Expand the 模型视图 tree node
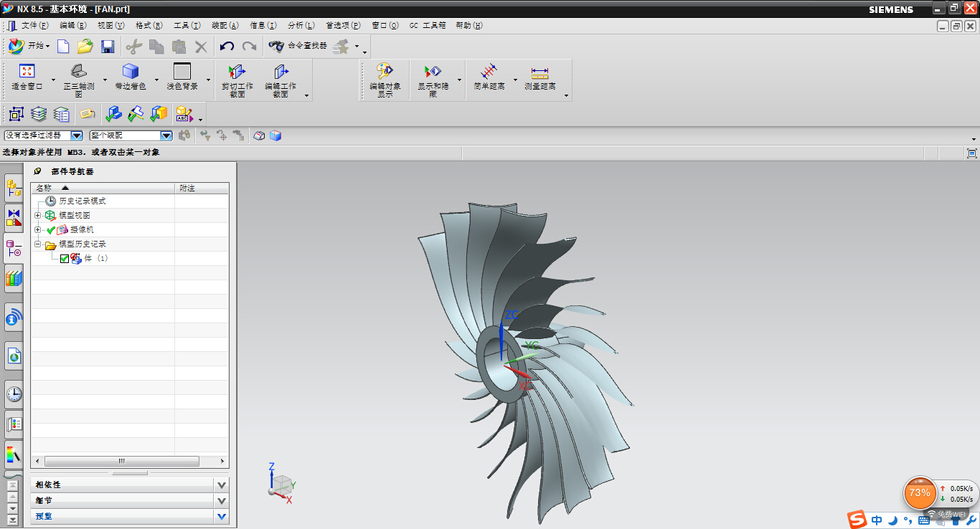Image resolution: width=980 pixels, height=529 pixels. [x=38, y=215]
